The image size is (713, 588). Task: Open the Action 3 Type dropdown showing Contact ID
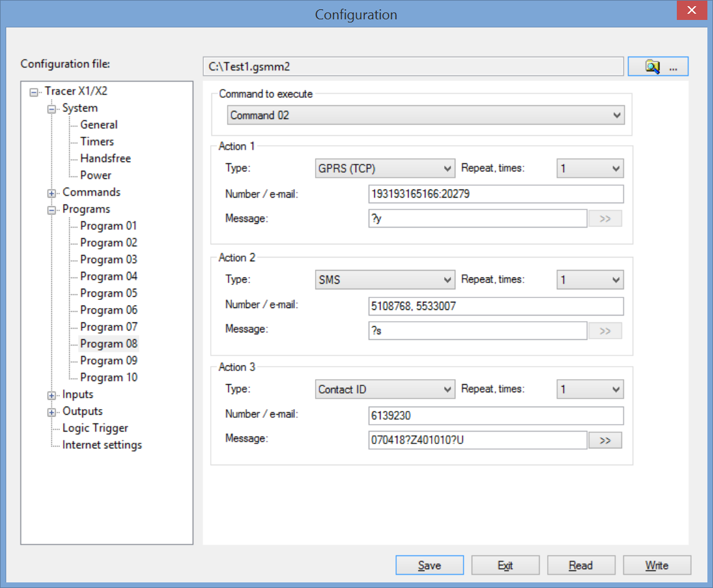pyautogui.click(x=385, y=390)
